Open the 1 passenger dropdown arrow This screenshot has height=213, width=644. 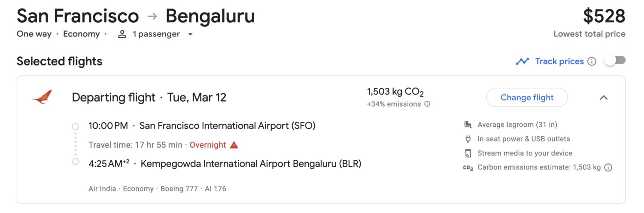(191, 34)
